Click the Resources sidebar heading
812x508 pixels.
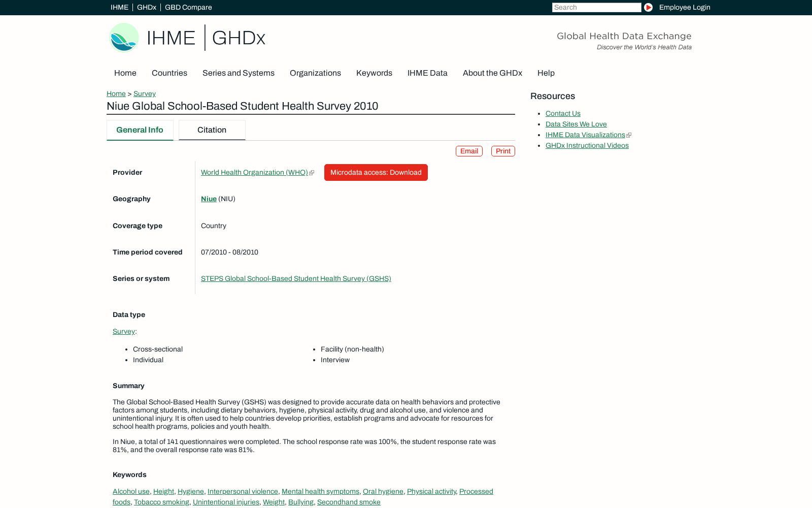[x=553, y=96]
